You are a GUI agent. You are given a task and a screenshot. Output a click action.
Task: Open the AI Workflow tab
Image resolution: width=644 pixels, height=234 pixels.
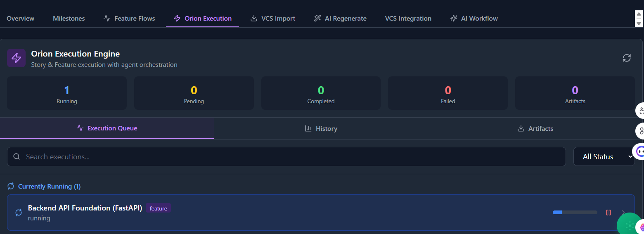(x=474, y=19)
